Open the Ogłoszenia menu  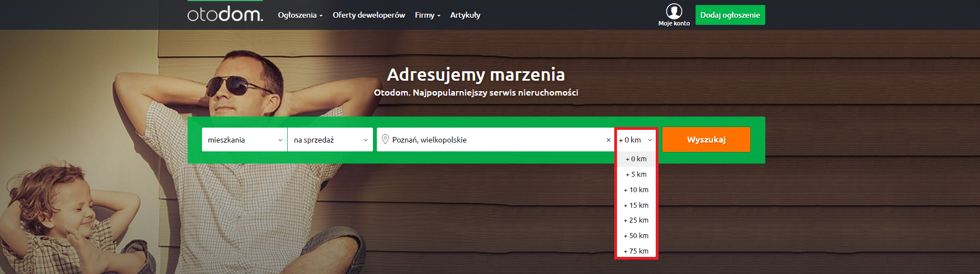point(300,15)
